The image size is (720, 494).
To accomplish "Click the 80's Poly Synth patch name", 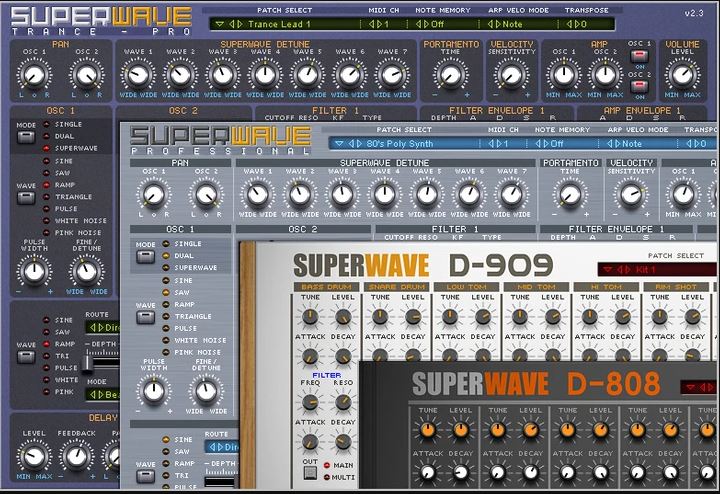I will tap(399, 144).
